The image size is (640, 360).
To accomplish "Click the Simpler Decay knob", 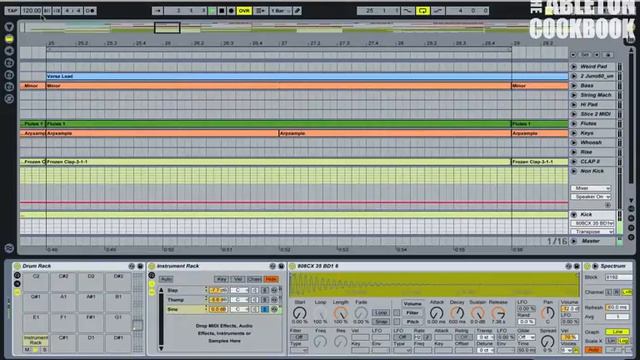I will (457, 313).
